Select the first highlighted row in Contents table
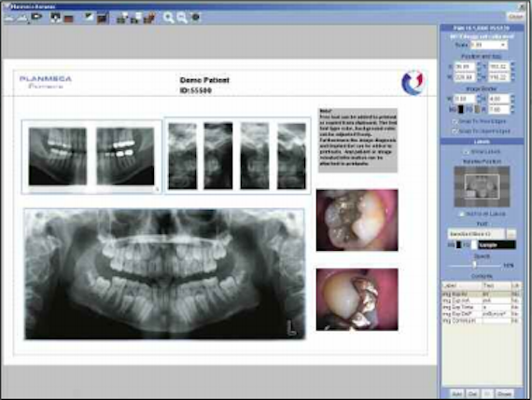532x400 pixels. (x=482, y=294)
